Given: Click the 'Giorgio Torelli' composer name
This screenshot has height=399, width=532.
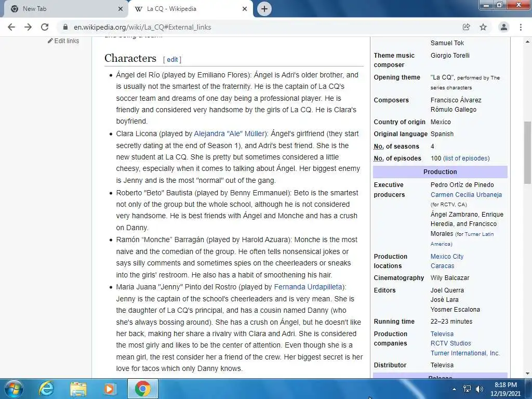Looking at the screenshot, I should pos(450,56).
